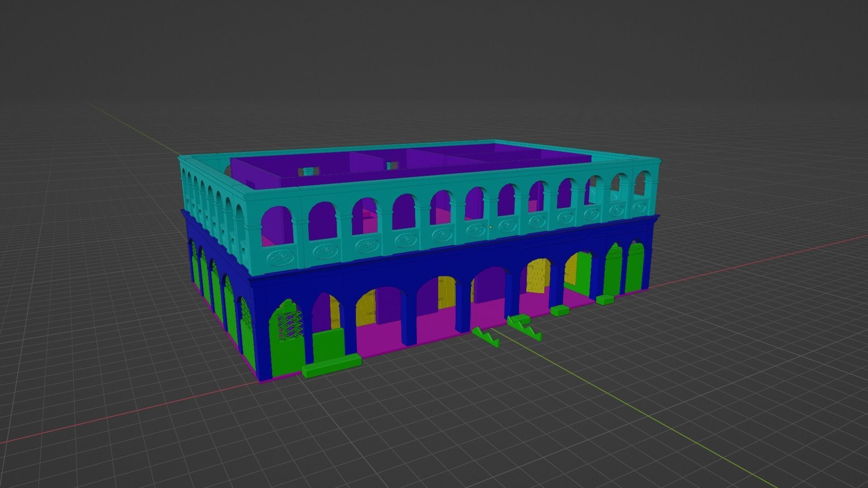Select the long green step at the front corner
868x488 pixels.
[x=332, y=365]
